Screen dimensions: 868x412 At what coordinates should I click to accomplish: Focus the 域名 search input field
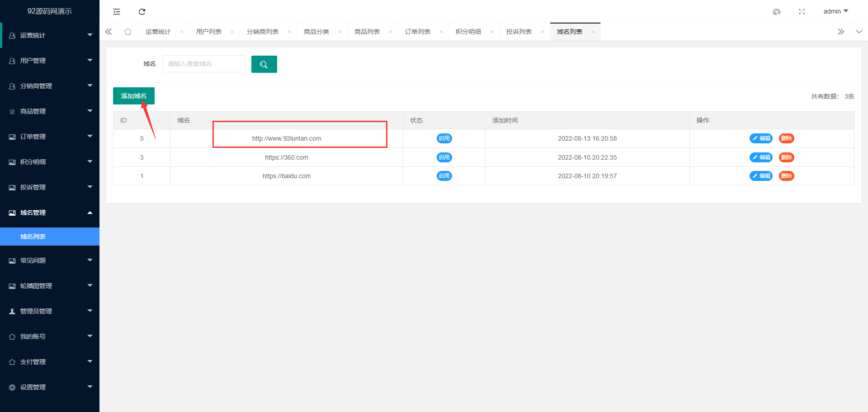(203, 64)
